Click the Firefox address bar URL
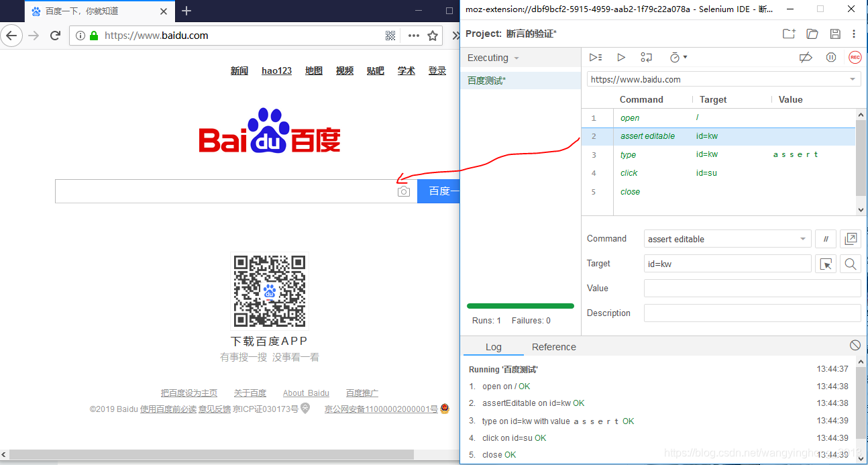The height and width of the screenshot is (465, 868). (156, 36)
